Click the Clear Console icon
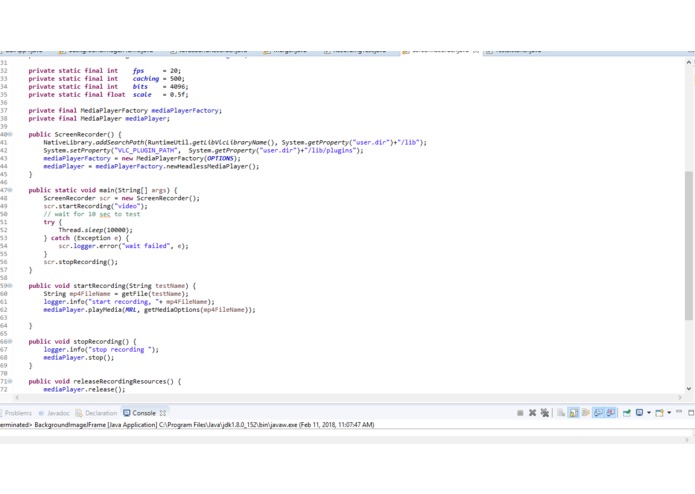Viewport: 695px width, 494px height. (x=561, y=413)
